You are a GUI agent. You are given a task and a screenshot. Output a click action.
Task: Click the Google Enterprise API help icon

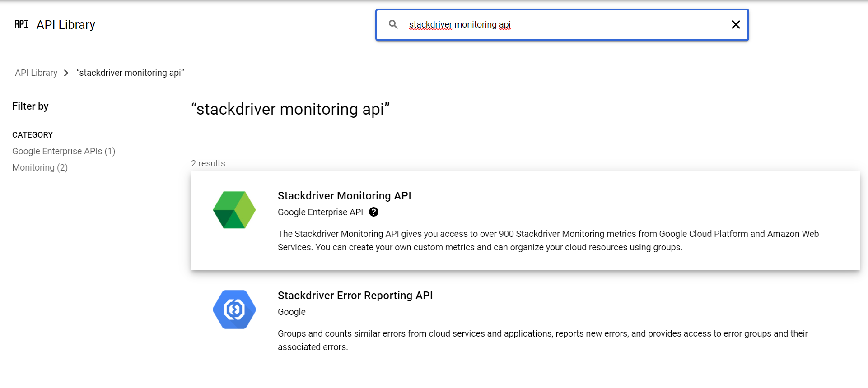click(x=373, y=212)
